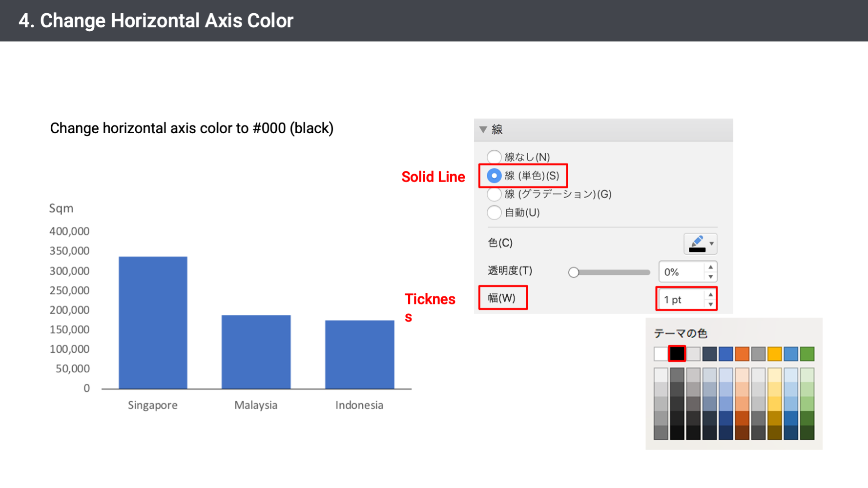The image size is (868, 488).
Task: Click the line color pen icon
Action: 697,243
